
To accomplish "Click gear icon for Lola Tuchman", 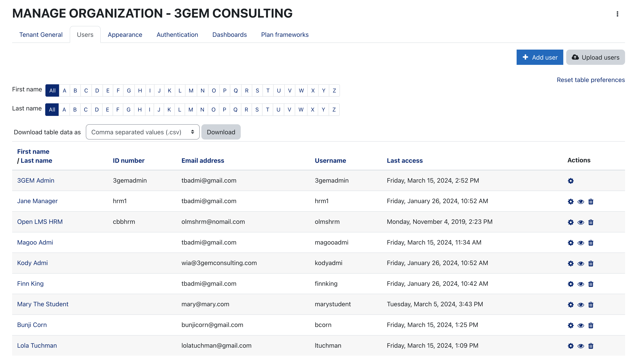I will click(x=570, y=346).
